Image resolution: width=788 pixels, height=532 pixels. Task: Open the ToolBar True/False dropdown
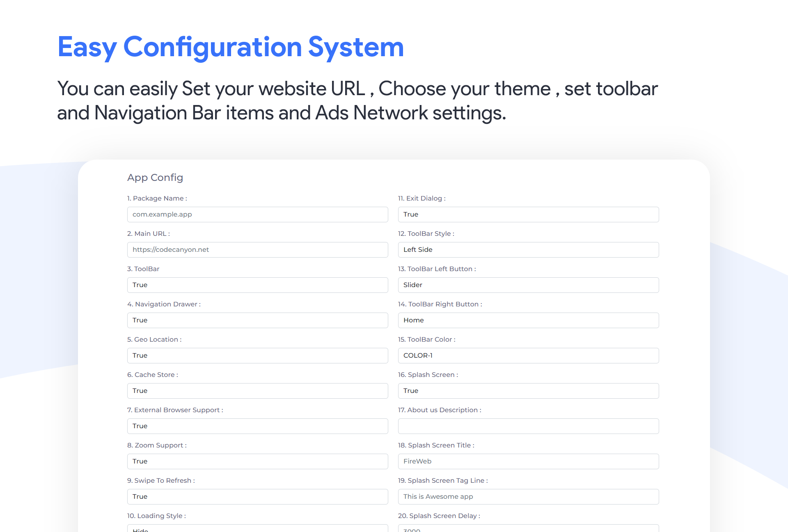pyautogui.click(x=257, y=285)
